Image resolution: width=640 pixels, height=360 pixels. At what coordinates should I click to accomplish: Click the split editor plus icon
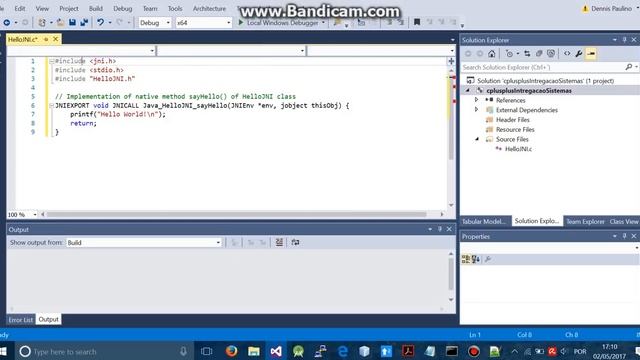tap(451, 61)
